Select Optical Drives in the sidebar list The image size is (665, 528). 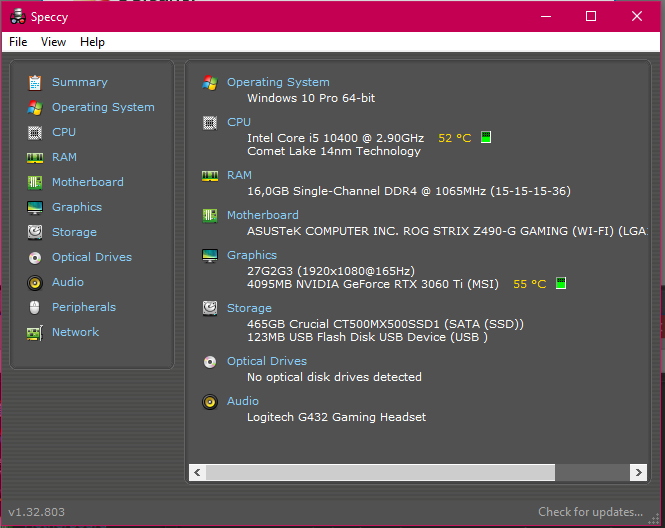92,257
